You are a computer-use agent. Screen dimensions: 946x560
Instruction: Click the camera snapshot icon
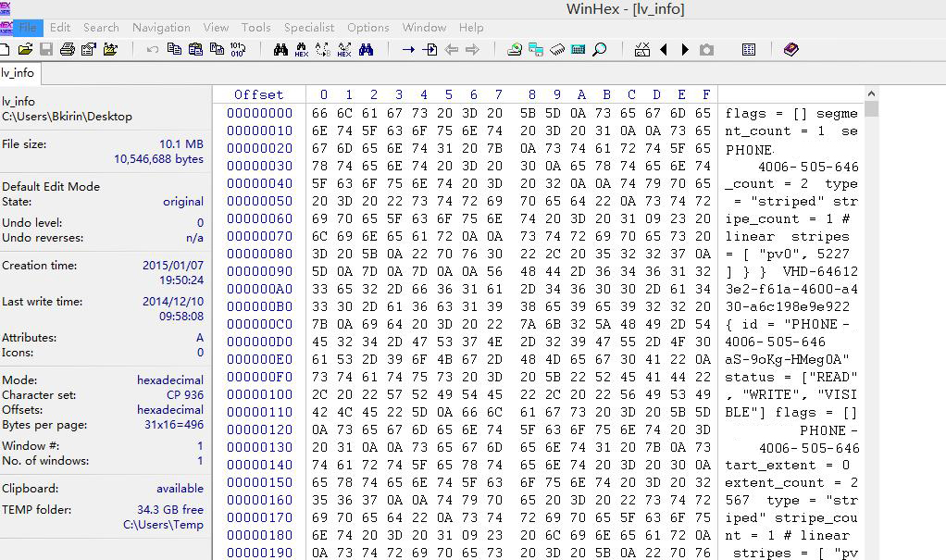[706, 49]
